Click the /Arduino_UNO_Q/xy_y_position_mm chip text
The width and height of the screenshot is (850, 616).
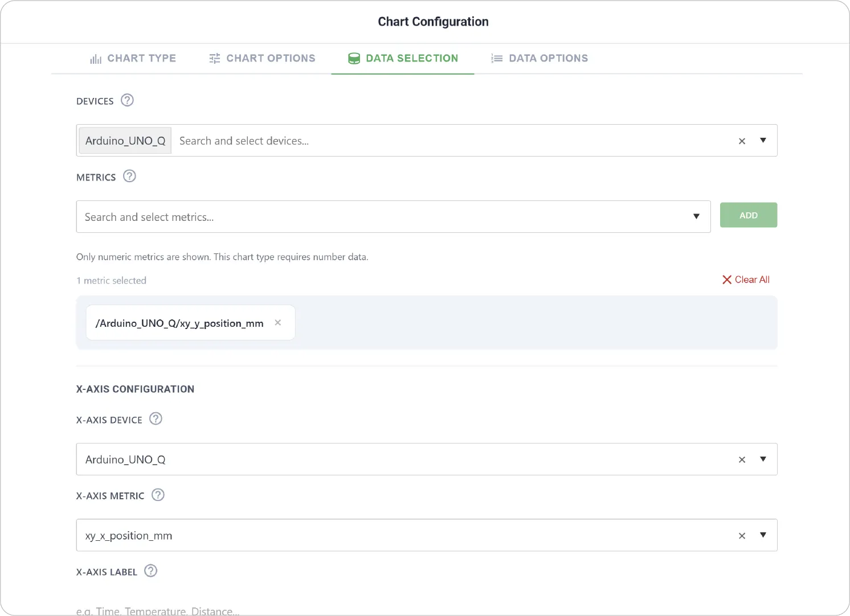click(x=179, y=323)
